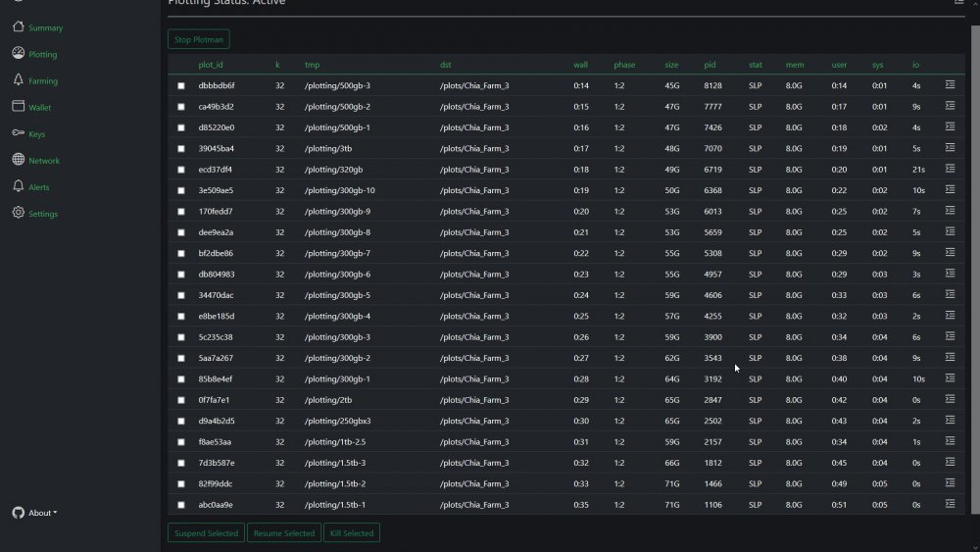This screenshot has width=980, height=552.
Task: Tick the checkbox for plot 39045ba4
Action: tap(181, 149)
